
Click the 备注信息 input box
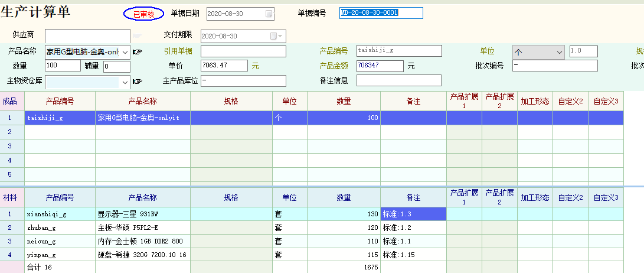coord(398,80)
